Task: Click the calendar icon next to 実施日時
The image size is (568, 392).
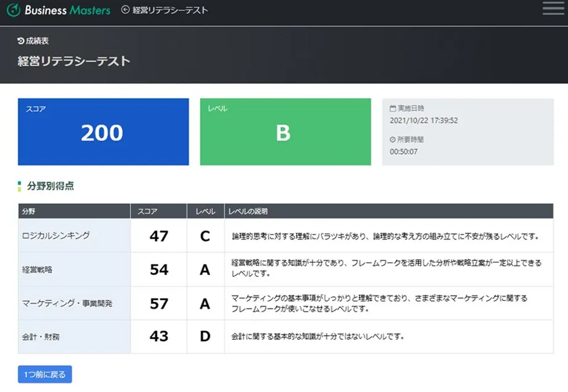Action: pos(392,108)
